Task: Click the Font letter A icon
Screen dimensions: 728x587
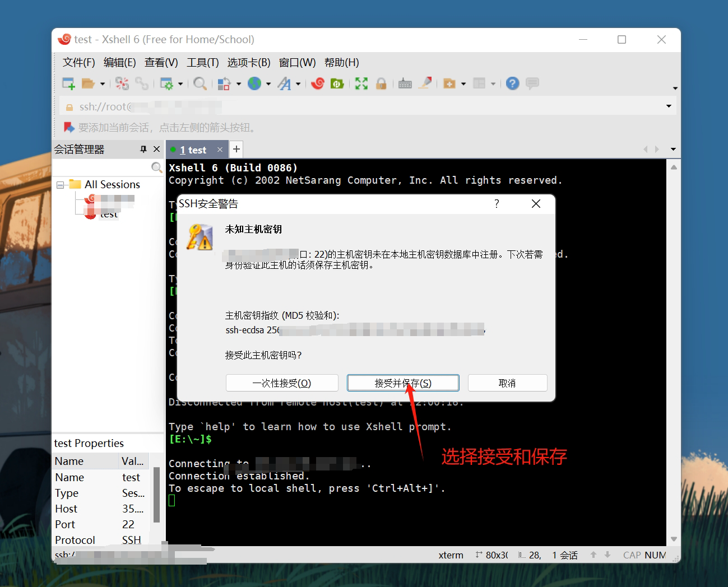Action: [x=285, y=83]
